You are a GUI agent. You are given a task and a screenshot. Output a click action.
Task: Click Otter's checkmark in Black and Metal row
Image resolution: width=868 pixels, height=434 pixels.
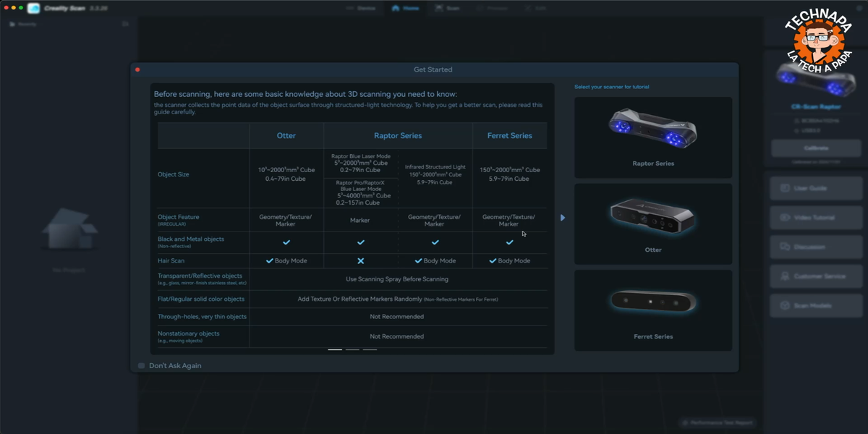286,242
